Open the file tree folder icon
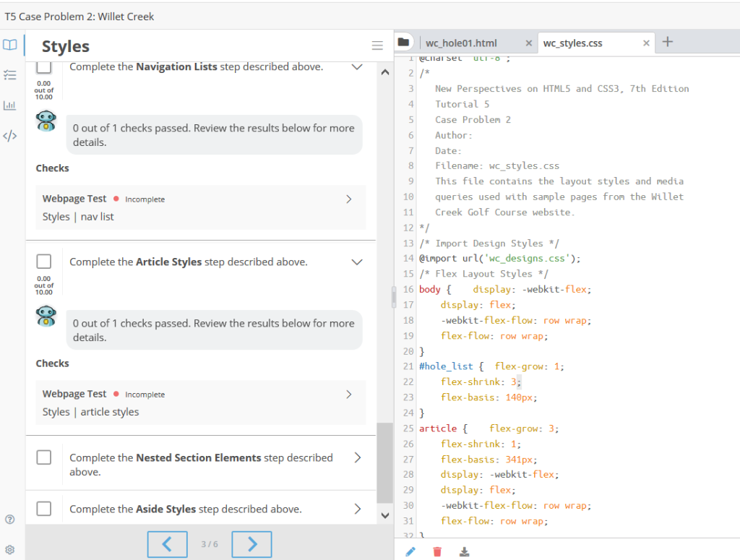 tap(403, 42)
